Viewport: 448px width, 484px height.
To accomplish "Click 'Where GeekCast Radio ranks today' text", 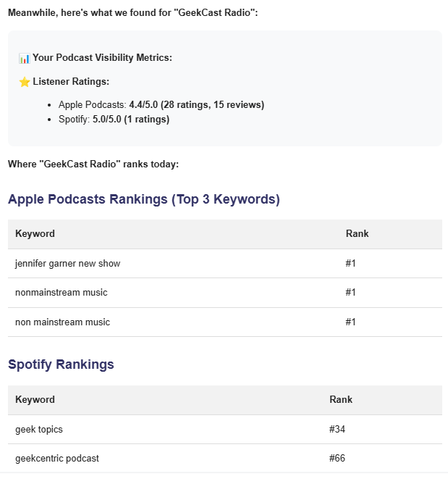I will pos(93,164).
